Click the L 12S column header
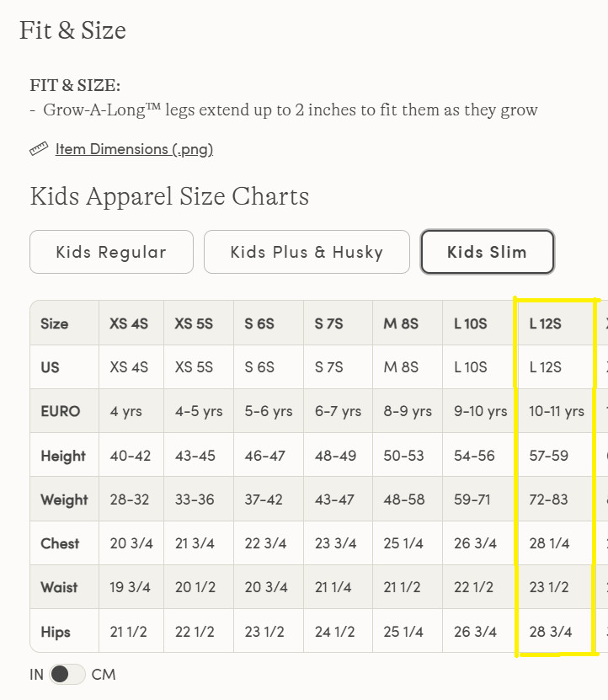 545,323
